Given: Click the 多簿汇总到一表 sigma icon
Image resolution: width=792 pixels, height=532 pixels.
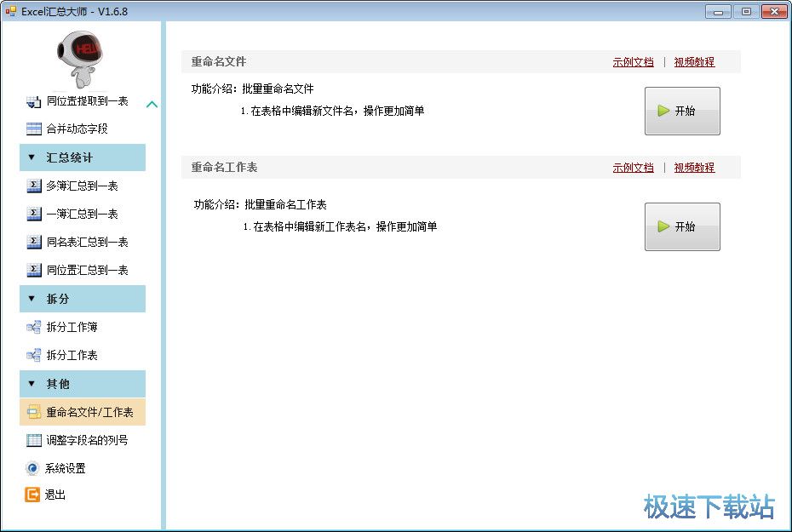Looking at the screenshot, I should coord(33,186).
